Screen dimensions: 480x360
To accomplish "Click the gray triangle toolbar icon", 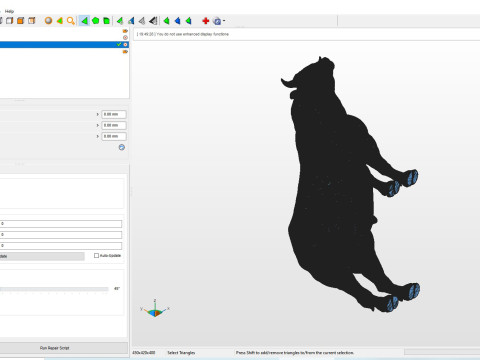I will tap(142, 21).
